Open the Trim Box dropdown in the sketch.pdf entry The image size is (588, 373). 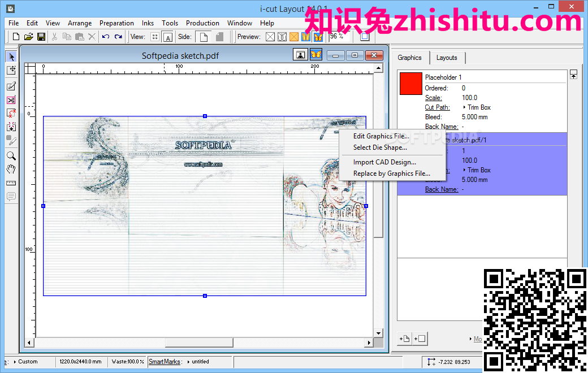point(477,170)
